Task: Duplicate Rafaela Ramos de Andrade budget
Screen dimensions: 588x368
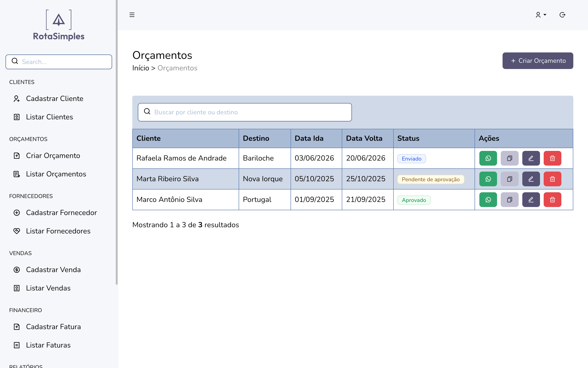Action: (x=509, y=158)
